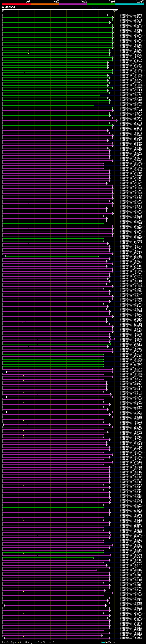Image resolution: width=146 pixels, height=644 pixels.
Task: Click the cyan ~100% identity legend segment
Action: (130, 4)
